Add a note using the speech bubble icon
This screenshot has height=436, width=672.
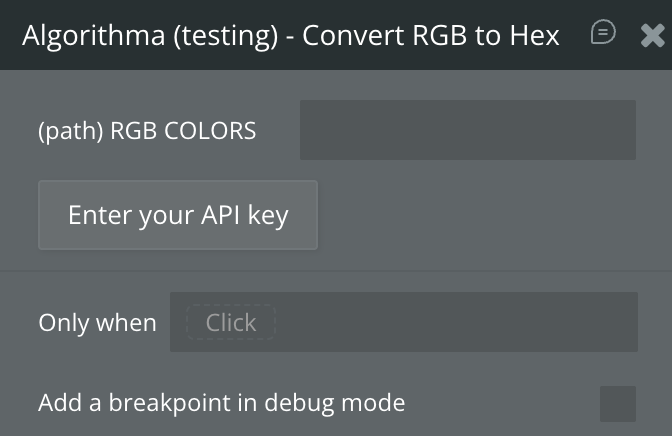[603, 33]
